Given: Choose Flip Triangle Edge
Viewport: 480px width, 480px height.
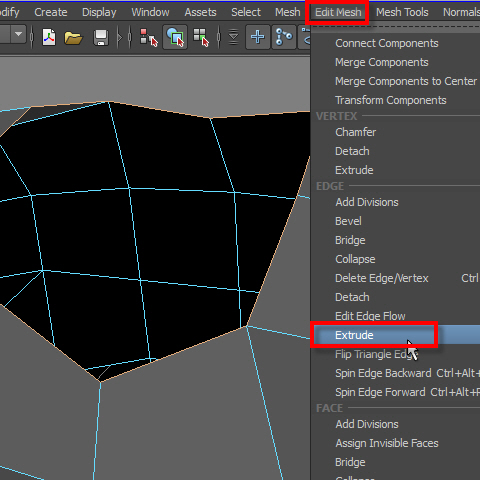Looking at the screenshot, I should click(376, 354).
